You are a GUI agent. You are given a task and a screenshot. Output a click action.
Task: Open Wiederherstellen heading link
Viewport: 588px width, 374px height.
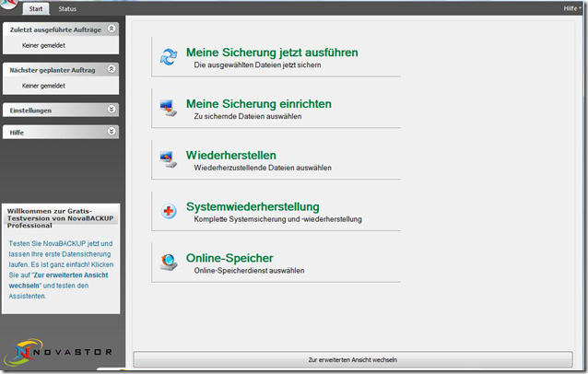click(x=231, y=155)
